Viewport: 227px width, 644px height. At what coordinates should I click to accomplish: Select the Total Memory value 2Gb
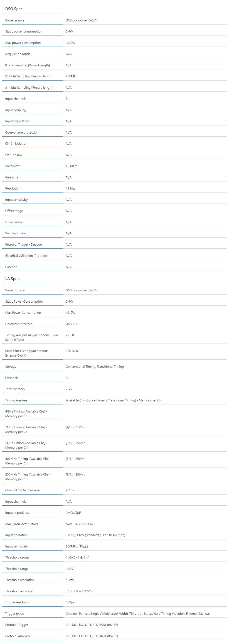(x=69, y=389)
